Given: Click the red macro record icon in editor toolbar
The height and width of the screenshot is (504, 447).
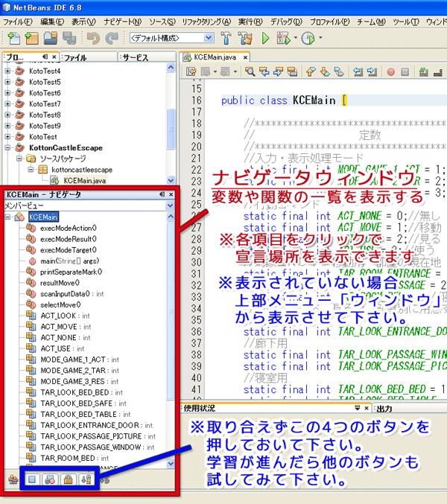Looking at the screenshot, I should pos(391,72).
